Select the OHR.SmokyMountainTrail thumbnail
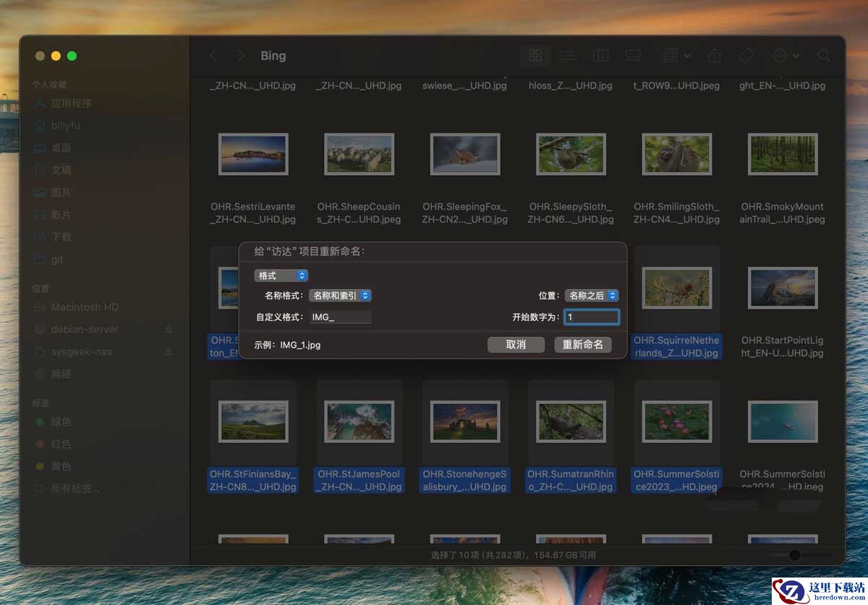This screenshot has width=868, height=605. point(783,154)
